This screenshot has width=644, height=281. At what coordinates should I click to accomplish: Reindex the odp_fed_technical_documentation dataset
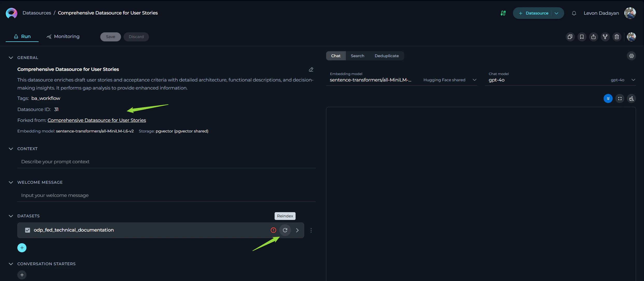click(x=285, y=230)
